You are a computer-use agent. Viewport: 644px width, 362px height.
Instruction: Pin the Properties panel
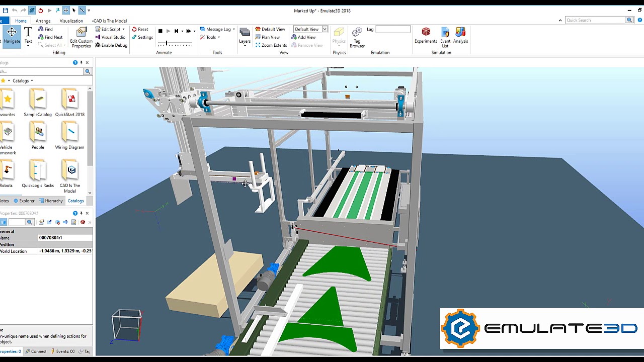pyautogui.click(x=81, y=213)
